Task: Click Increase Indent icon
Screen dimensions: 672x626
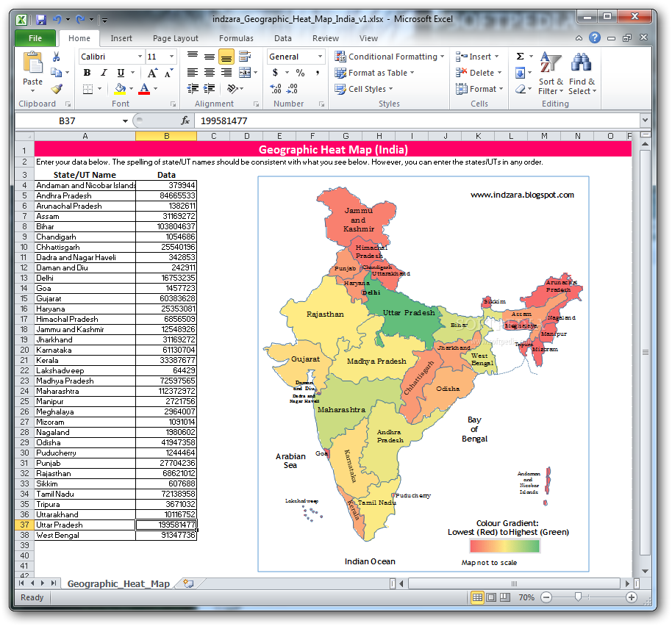Action: (x=209, y=89)
